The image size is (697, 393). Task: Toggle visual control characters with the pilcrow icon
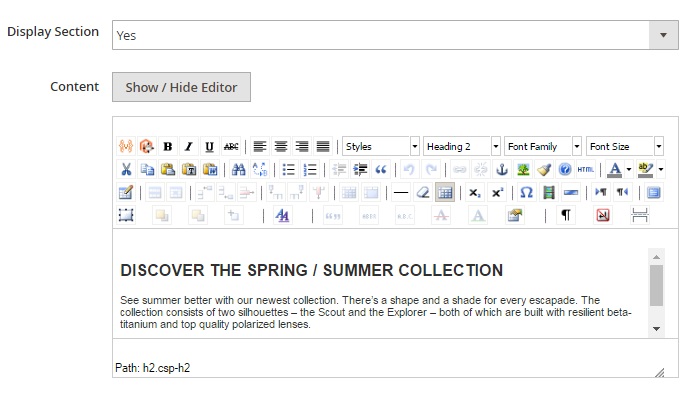[565, 216]
